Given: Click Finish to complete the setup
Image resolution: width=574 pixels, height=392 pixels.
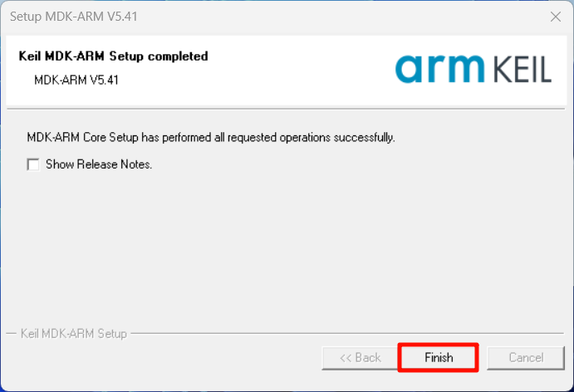Looking at the screenshot, I should (439, 358).
